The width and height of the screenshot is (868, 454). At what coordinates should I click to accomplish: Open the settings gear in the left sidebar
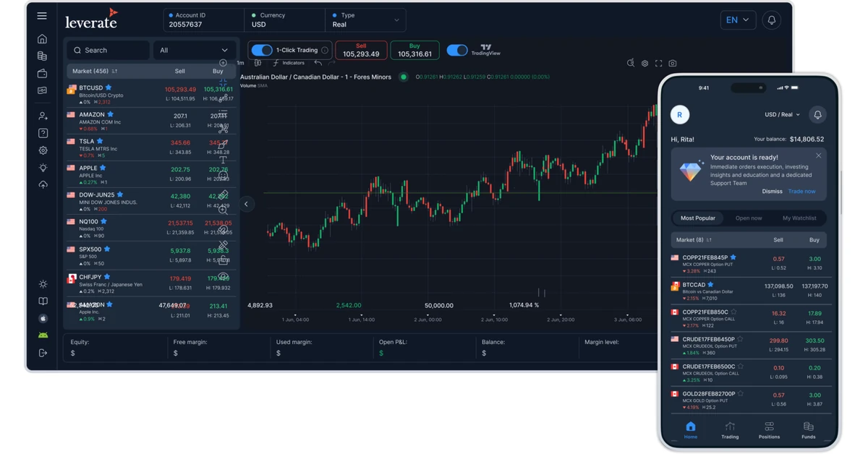click(43, 150)
